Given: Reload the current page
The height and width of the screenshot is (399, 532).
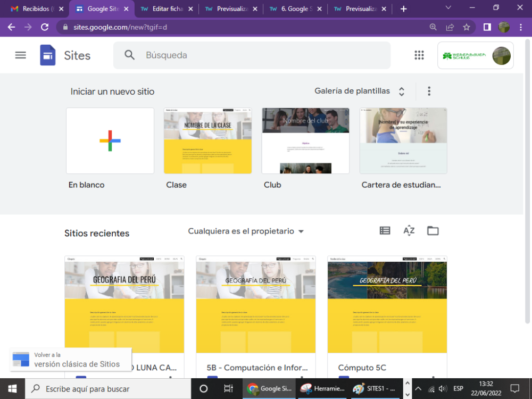Looking at the screenshot, I should coord(45,27).
